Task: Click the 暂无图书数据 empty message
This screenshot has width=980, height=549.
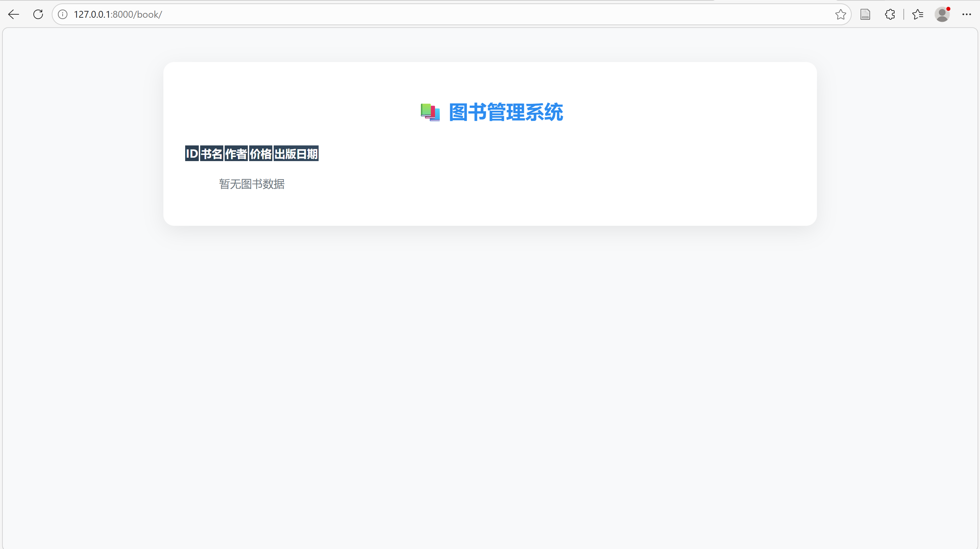Action: click(252, 184)
